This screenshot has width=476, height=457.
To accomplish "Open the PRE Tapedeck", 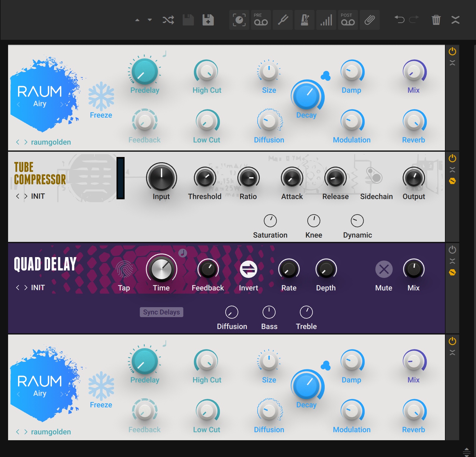I will (261, 20).
